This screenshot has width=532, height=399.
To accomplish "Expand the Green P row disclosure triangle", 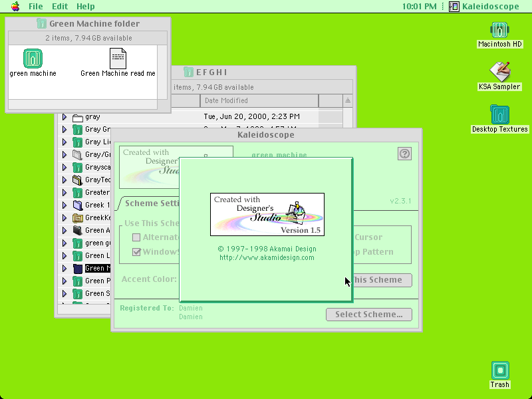I will (x=64, y=281).
